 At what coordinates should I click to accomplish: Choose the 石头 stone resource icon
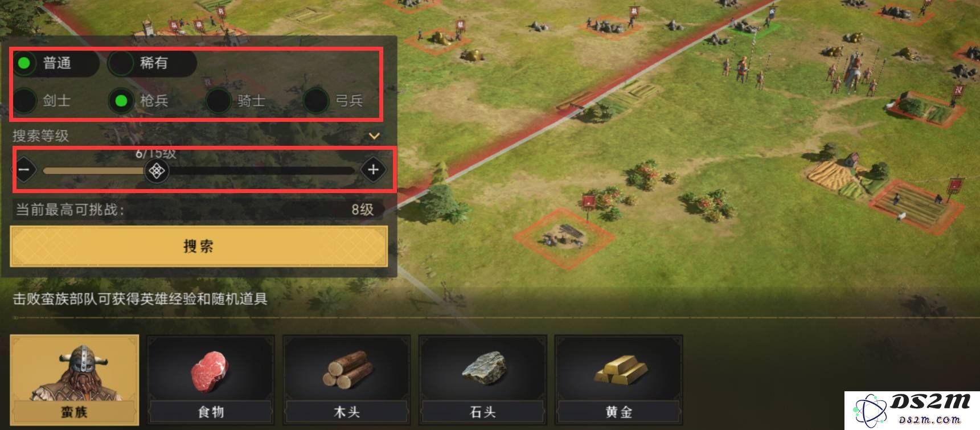483,380
